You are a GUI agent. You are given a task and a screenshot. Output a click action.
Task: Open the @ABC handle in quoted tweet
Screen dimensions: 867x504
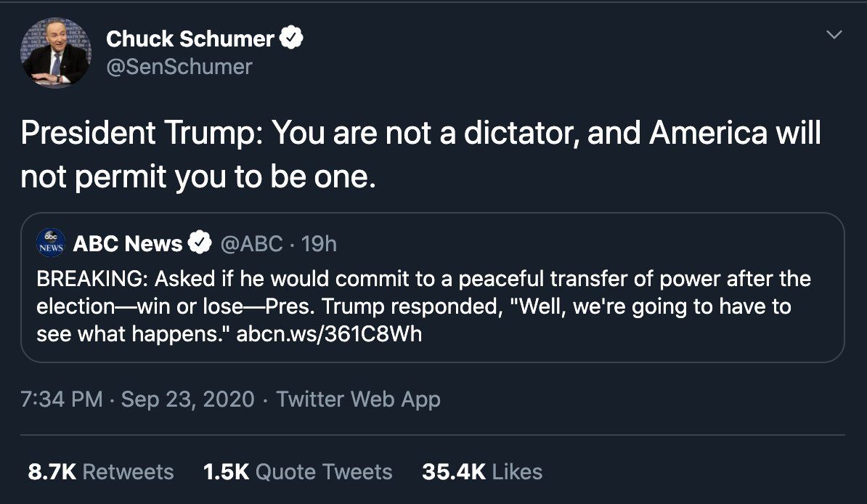[251, 243]
